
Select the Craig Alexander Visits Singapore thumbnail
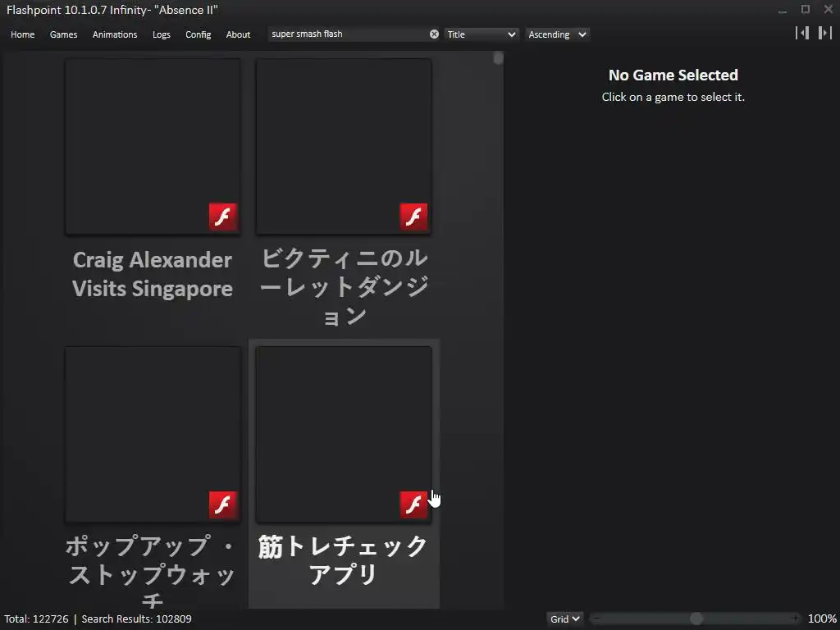point(153,147)
